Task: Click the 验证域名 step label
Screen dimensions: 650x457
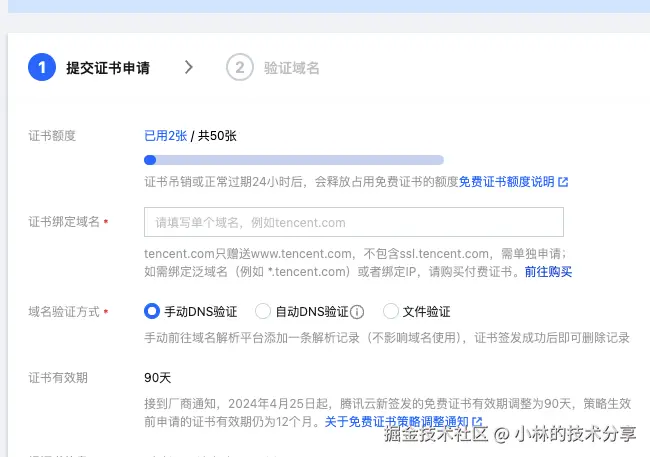Action: pos(292,68)
